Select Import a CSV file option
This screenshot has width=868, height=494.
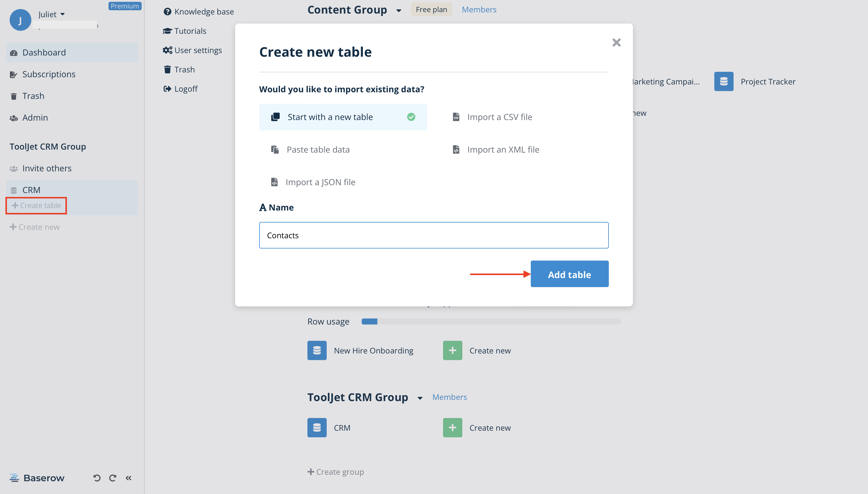499,117
